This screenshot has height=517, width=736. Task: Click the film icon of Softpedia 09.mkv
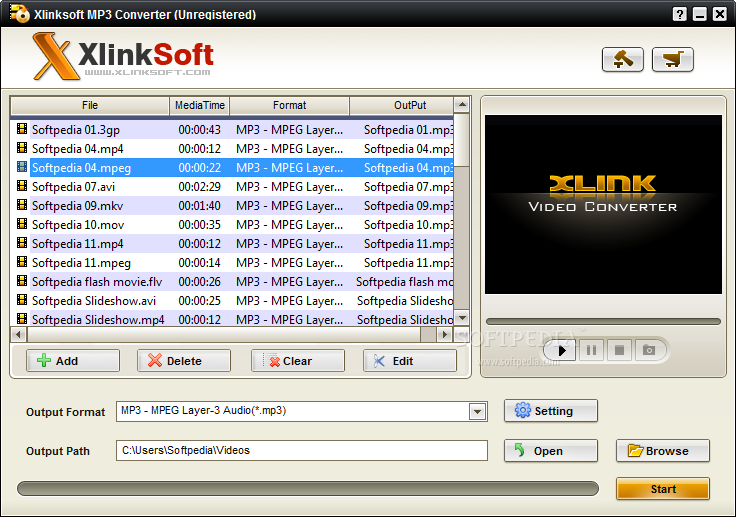22,205
